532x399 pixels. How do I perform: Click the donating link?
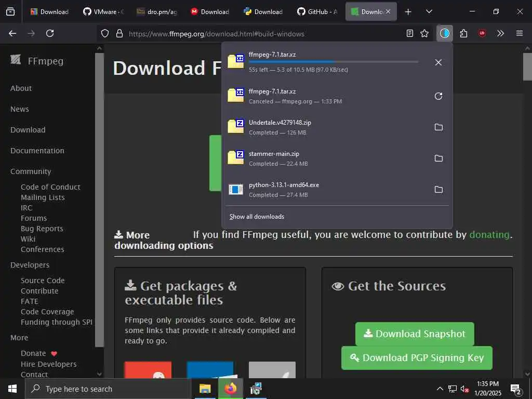pos(489,235)
